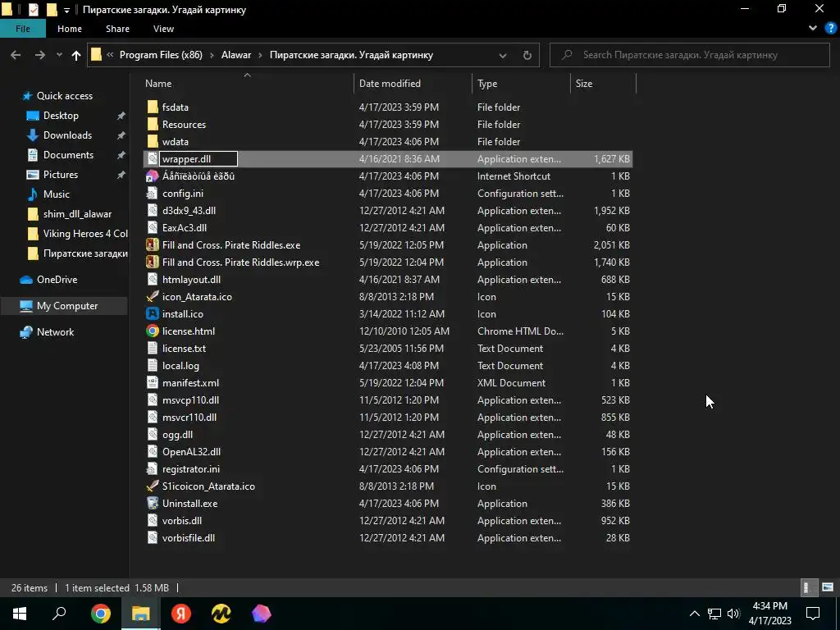Open Yandex browser from the taskbar
Image resolution: width=840 pixels, height=630 pixels.
coord(181,614)
